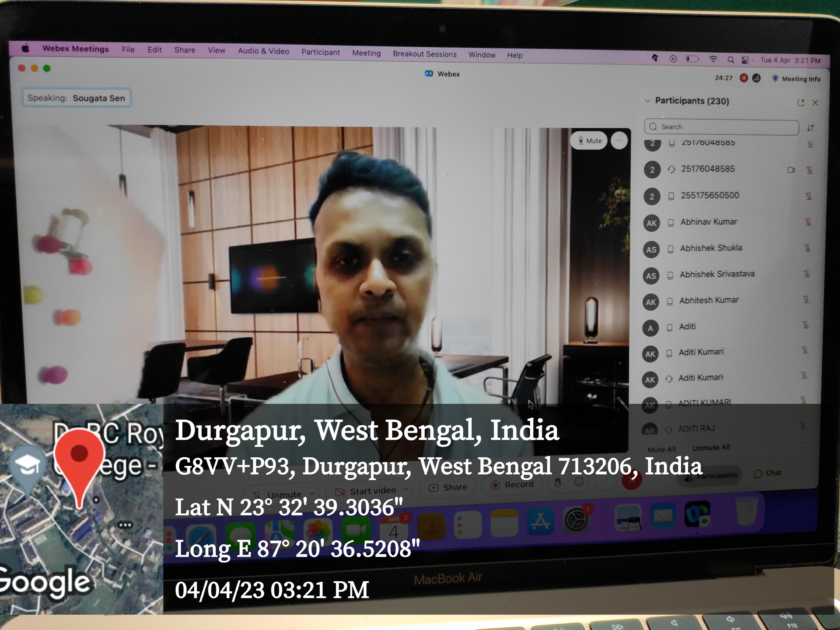The width and height of the screenshot is (840, 630).
Task: Open the arrow next to Unmute
Action: (311, 493)
